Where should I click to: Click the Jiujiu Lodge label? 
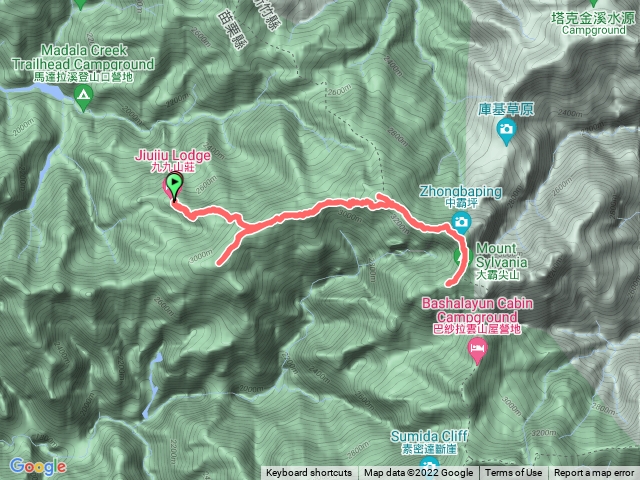click(x=173, y=160)
